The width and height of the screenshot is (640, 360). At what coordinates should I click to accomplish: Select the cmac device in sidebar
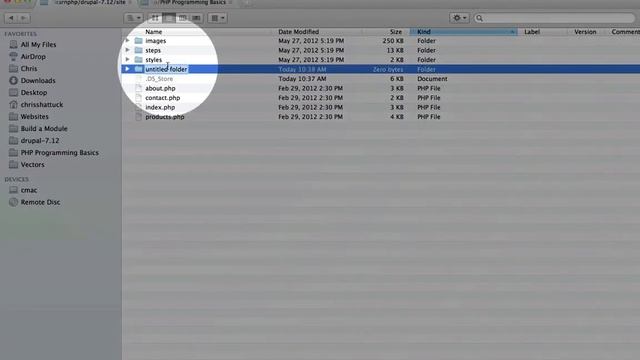pos(29,190)
